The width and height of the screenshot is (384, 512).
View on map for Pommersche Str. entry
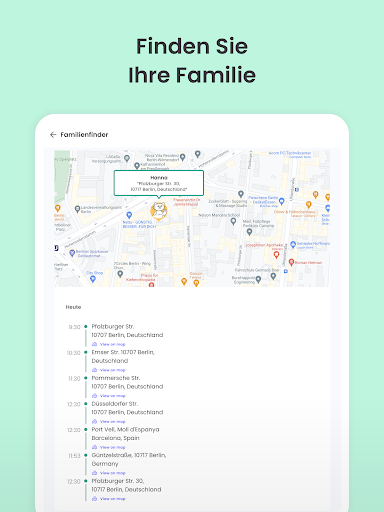(x=112, y=396)
